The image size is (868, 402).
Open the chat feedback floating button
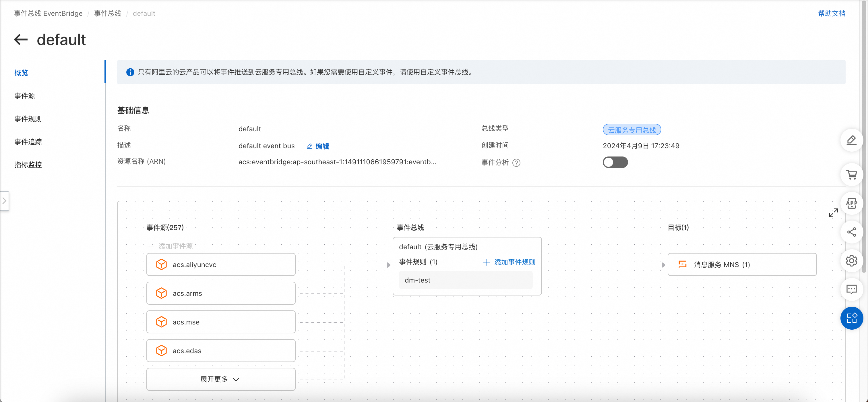(851, 289)
